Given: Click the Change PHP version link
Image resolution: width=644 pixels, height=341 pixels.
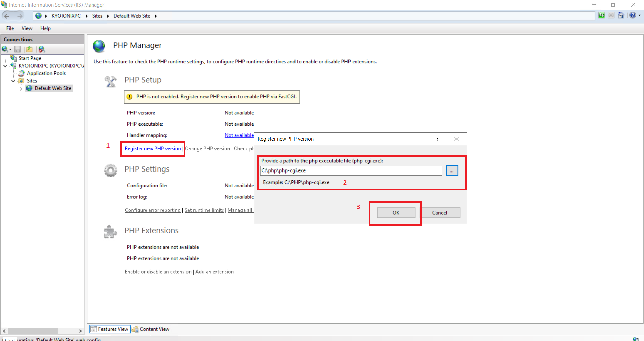Looking at the screenshot, I should click(x=208, y=149).
